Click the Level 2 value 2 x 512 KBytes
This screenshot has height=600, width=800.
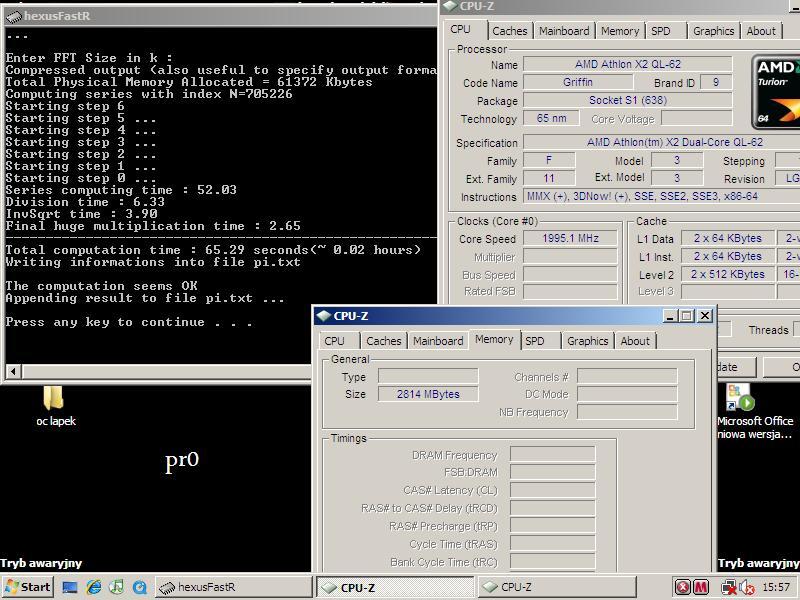(x=728, y=274)
